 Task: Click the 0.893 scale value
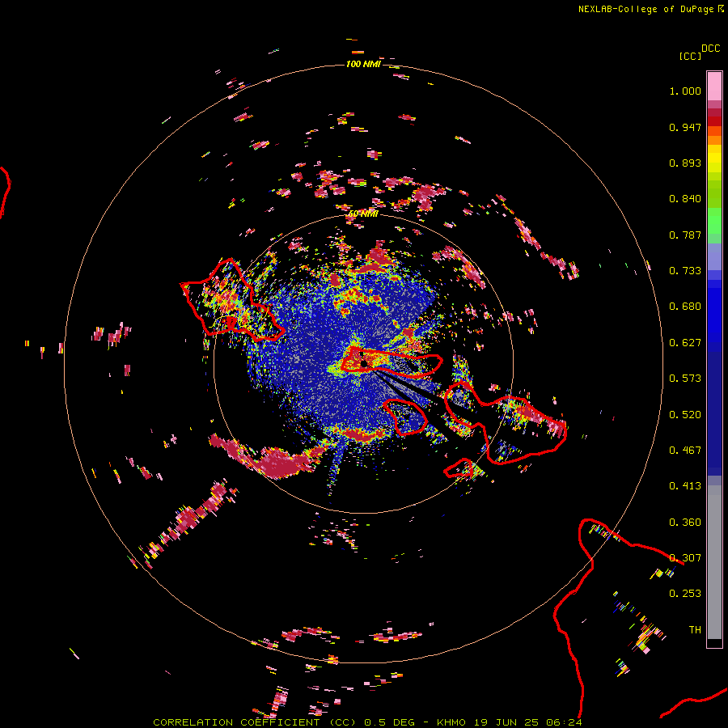685,163
